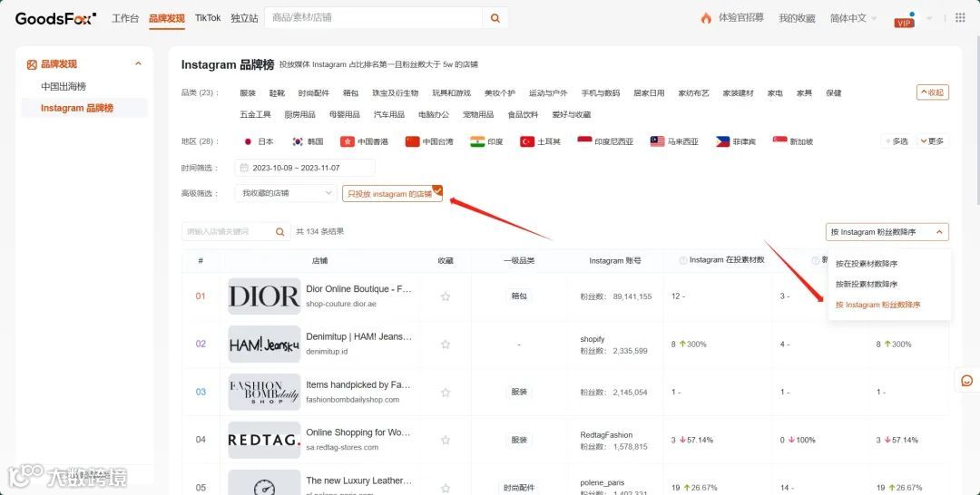This screenshot has width=980, height=495.
Task: Select the Indonesia flag region filter
Action: (x=584, y=141)
